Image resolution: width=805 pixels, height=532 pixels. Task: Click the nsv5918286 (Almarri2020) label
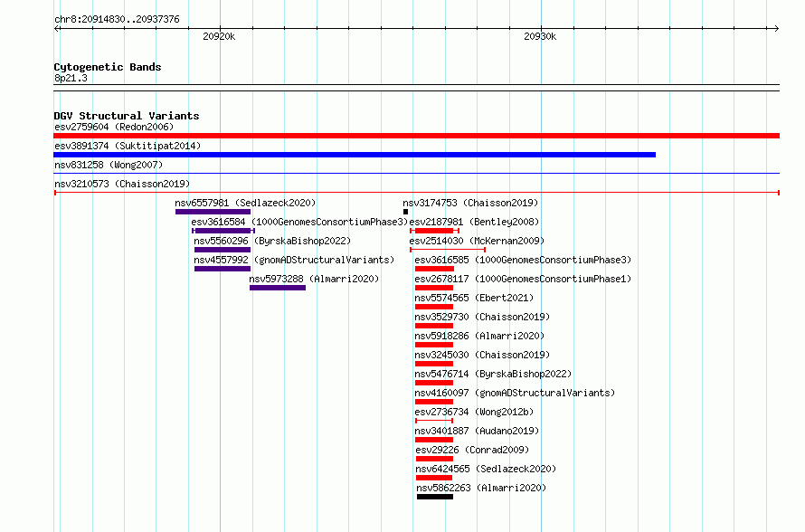(479, 336)
